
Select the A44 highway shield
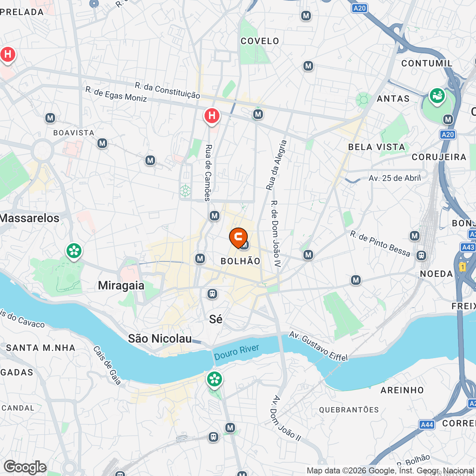(x=427, y=425)
